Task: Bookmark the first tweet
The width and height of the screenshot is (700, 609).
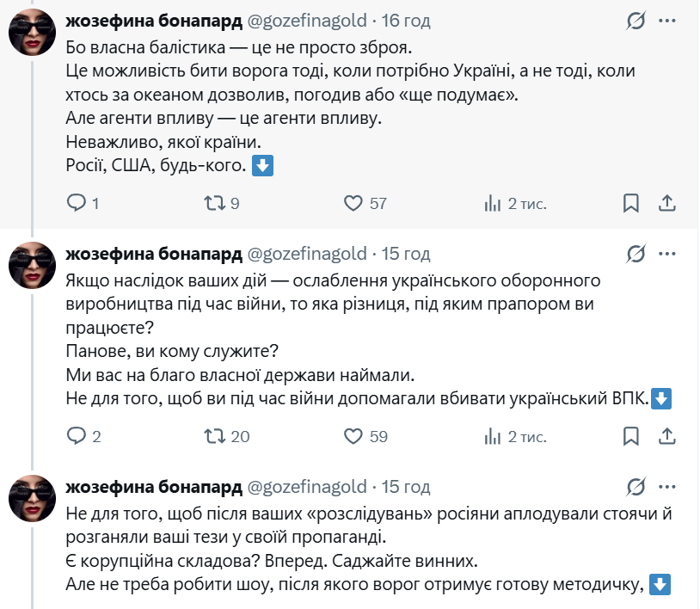Action: [630, 203]
